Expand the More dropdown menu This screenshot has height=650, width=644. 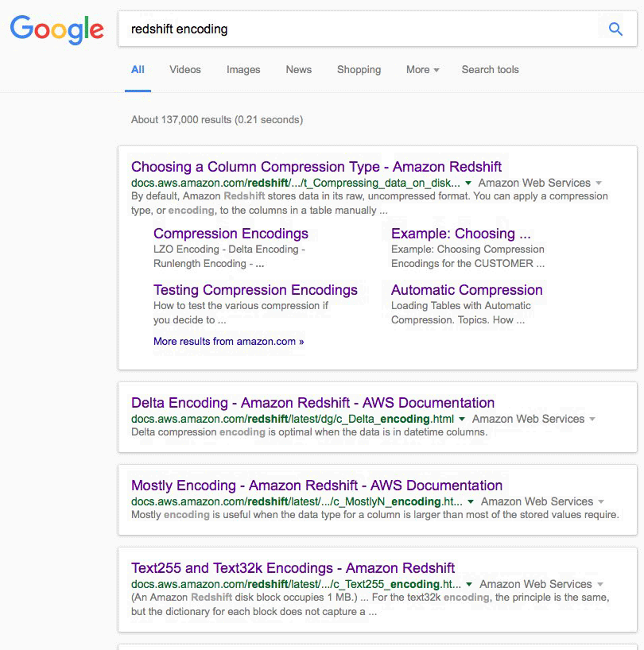pyautogui.click(x=422, y=70)
